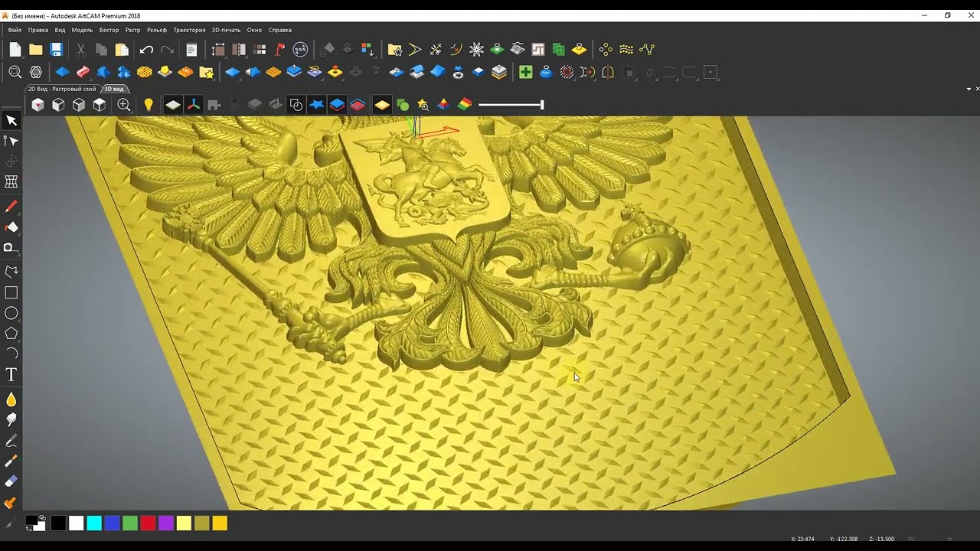The image size is (980, 551).
Task: Select the arrow selection tool
Action: tap(11, 120)
